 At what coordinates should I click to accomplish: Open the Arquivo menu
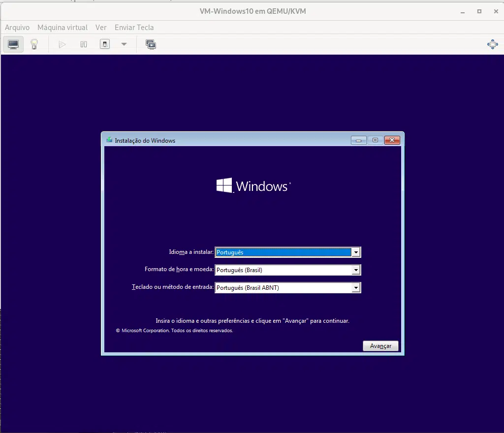17,28
